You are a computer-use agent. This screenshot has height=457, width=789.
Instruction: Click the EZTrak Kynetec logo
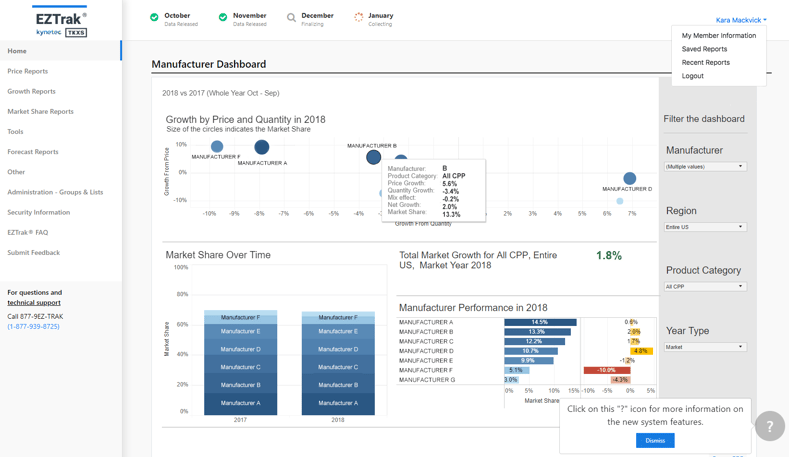click(60, 23)
